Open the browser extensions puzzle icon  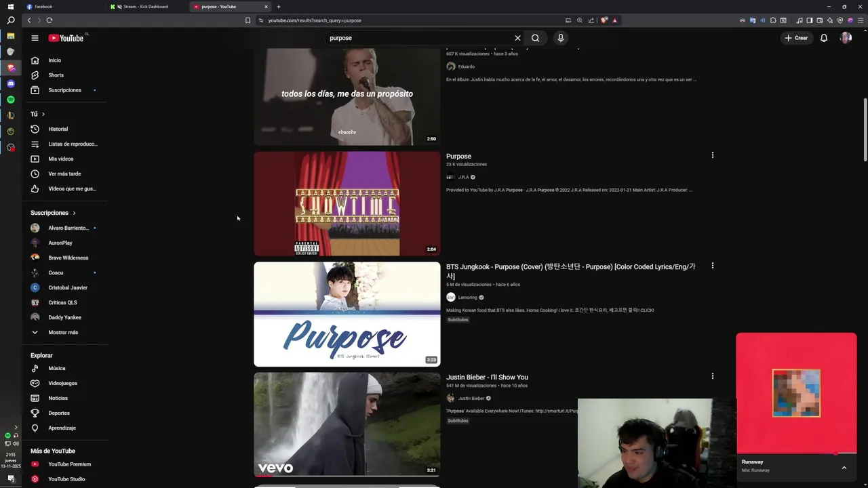tap(772, 20)
